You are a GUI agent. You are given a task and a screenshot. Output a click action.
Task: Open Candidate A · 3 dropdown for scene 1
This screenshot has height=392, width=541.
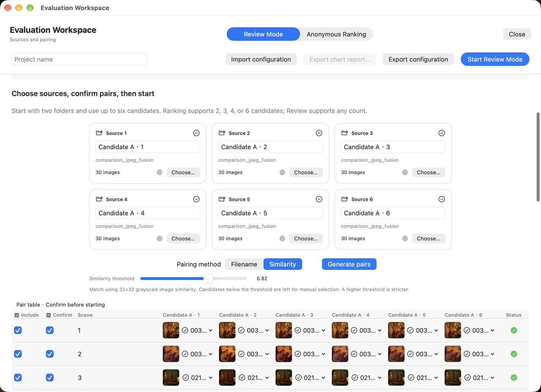click(x=310, y=330)
